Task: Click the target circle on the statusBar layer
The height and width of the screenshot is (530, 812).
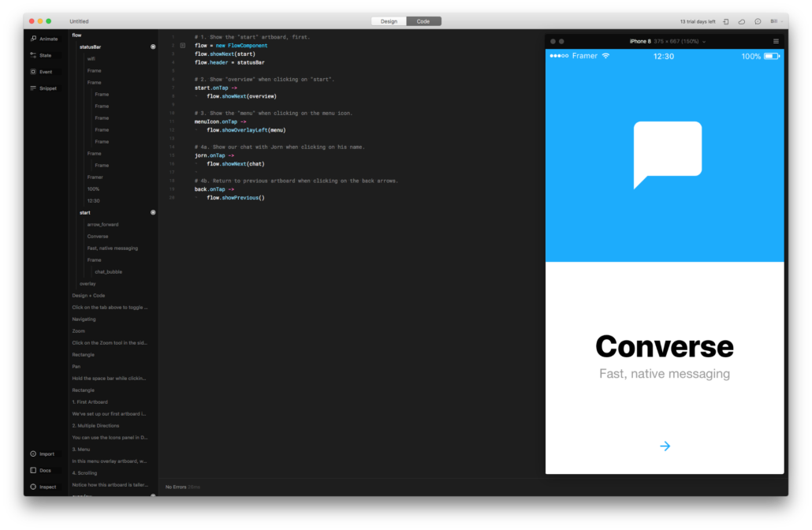Action: click(153, 47)
